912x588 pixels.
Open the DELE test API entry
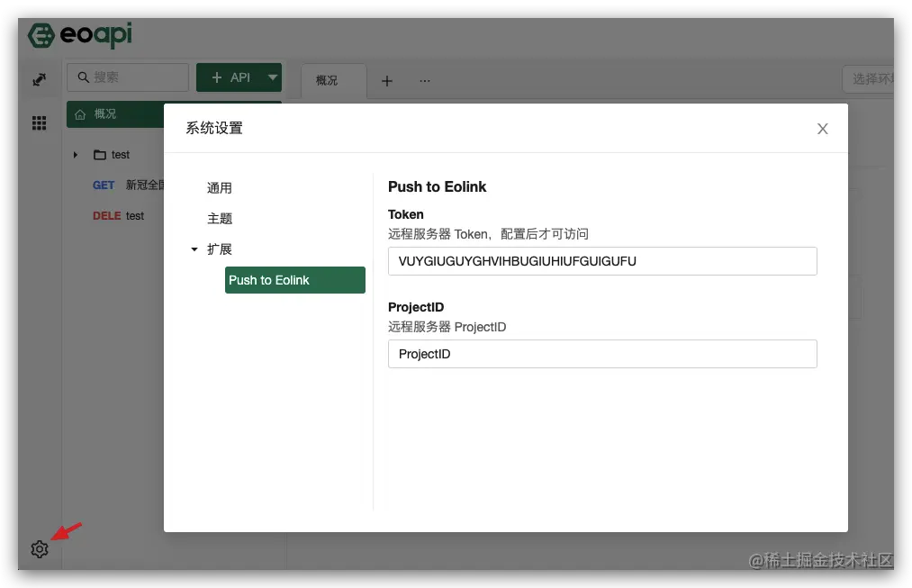[x=118, y=216]
